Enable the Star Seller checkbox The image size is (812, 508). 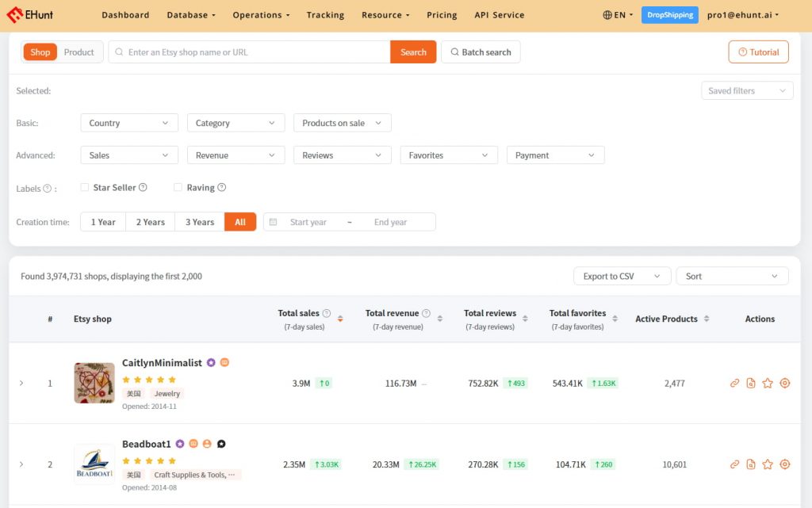click(x=84, y=187)
